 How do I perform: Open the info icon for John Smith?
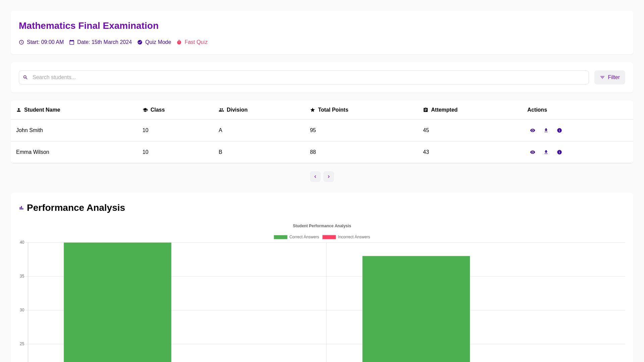pyautogui.click(x=559, y=130)
